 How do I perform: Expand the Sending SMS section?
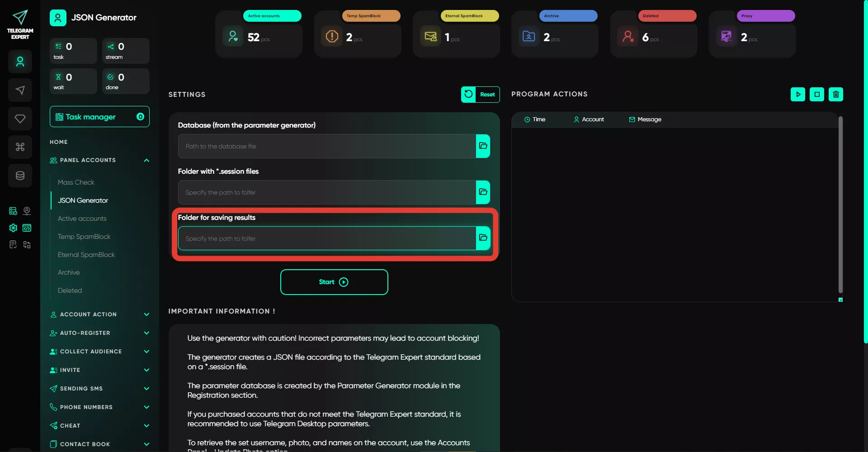pyautogui.click(x=146, y=389)
